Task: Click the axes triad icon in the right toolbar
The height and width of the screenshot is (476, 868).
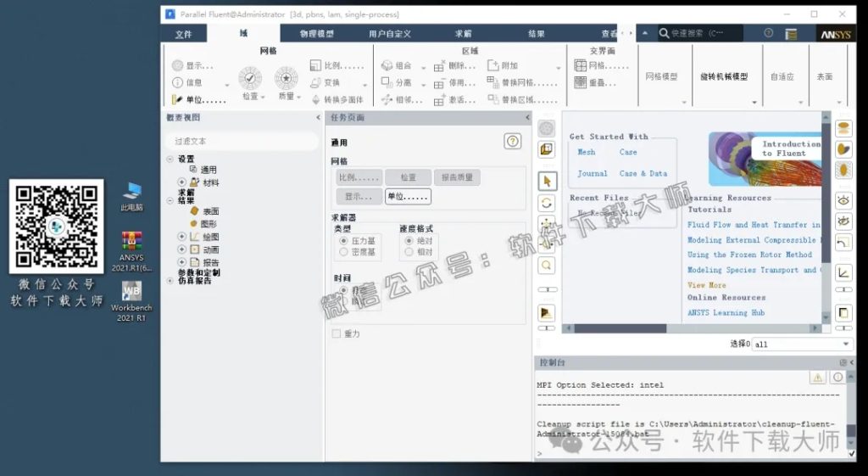Action: point(843,272)
